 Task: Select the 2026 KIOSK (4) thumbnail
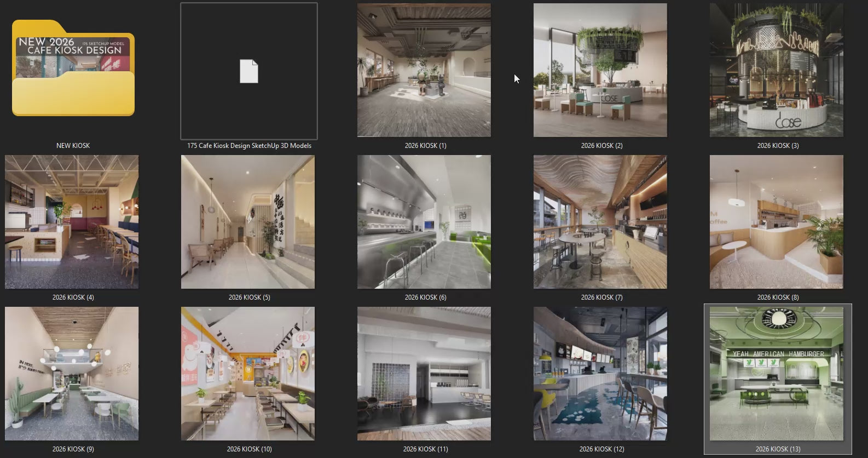pyautogui.click(x=72, y=222)
